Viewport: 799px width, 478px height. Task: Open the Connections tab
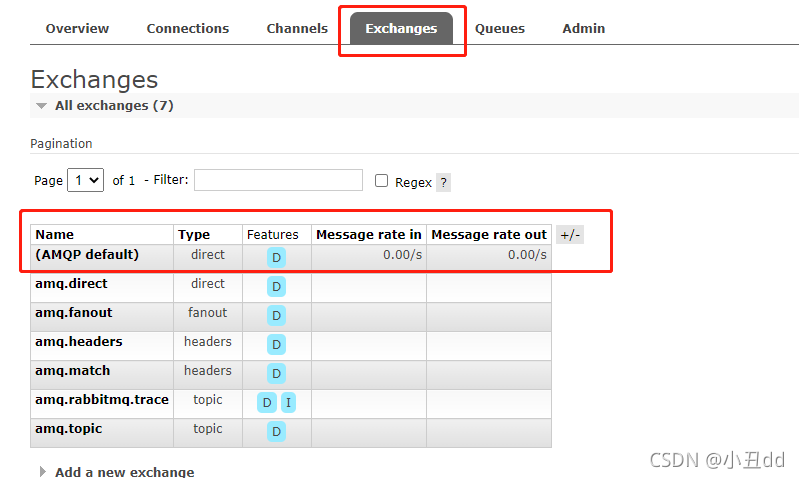point(188,29)
